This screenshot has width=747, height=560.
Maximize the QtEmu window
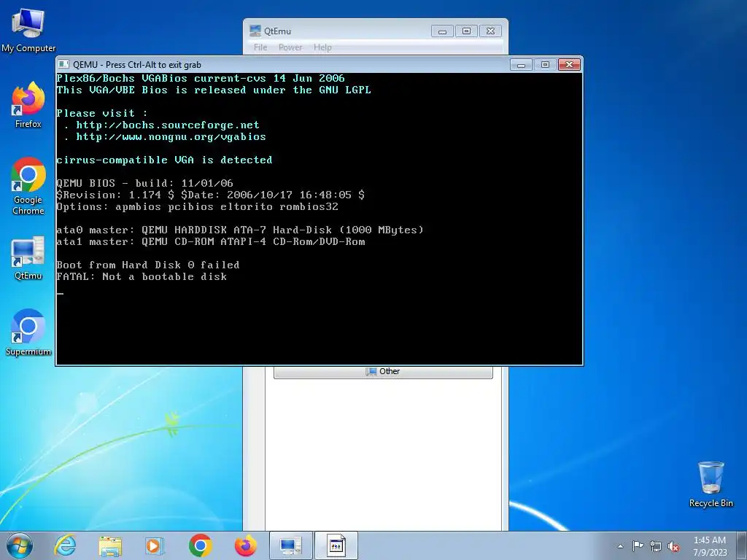tap(466, 31)
